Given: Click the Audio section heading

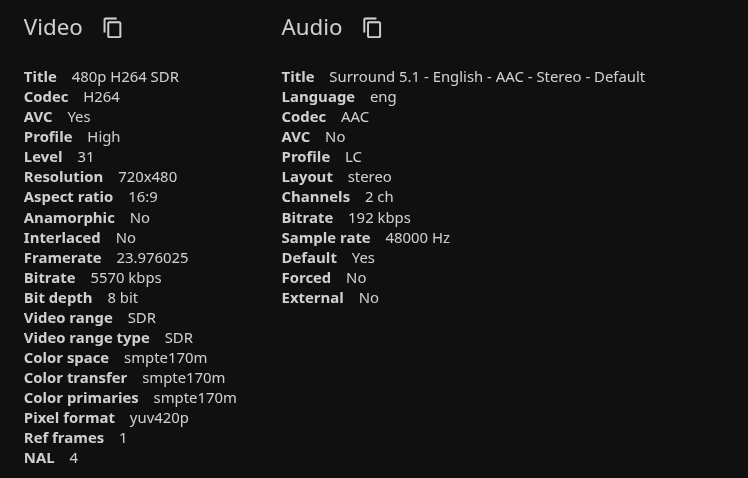Looking at the screenshot, I should click(311, 28).
